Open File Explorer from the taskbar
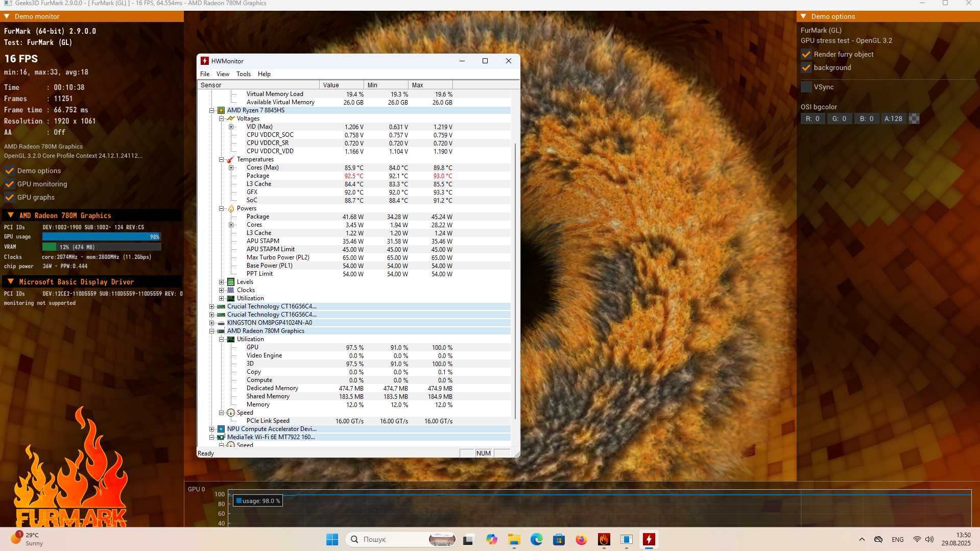 tap(514, 539)
